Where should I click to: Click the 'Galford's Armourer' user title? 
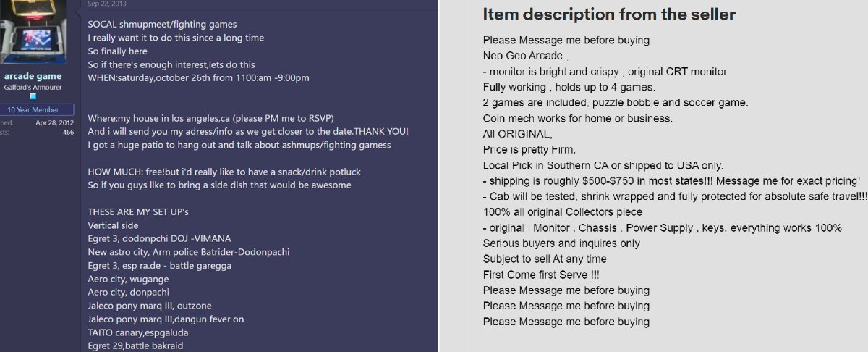pyautogui.click(x=33, y=87)
